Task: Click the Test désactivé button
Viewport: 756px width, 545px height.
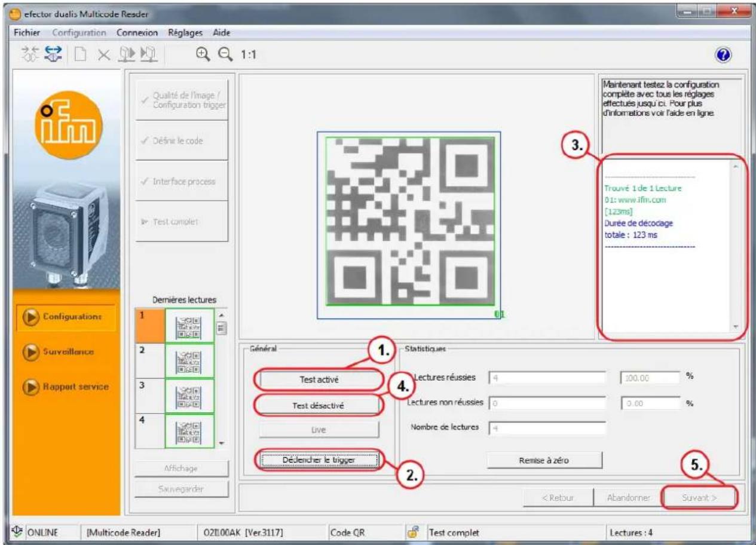Action: tap(319, 405)
